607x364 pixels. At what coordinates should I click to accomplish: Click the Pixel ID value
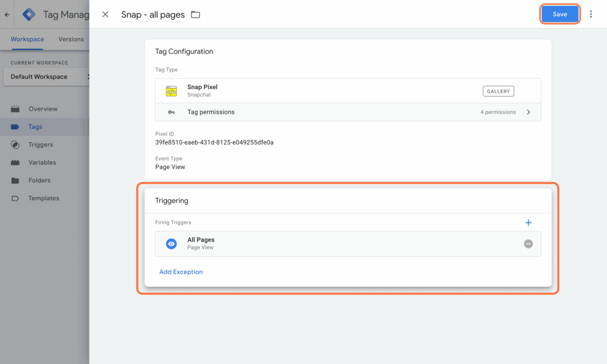(x=214, y=142)
